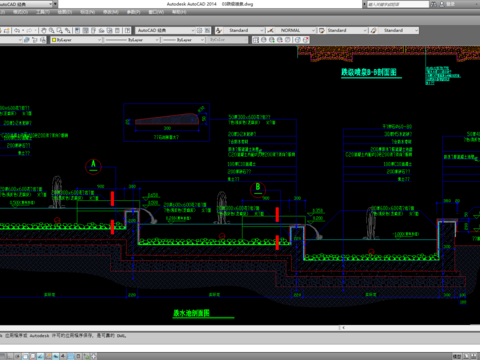This screenshot has height=360, width=480.
Task: Select the Zoom Realtime magnifier tool
Action: click(52, 30)
